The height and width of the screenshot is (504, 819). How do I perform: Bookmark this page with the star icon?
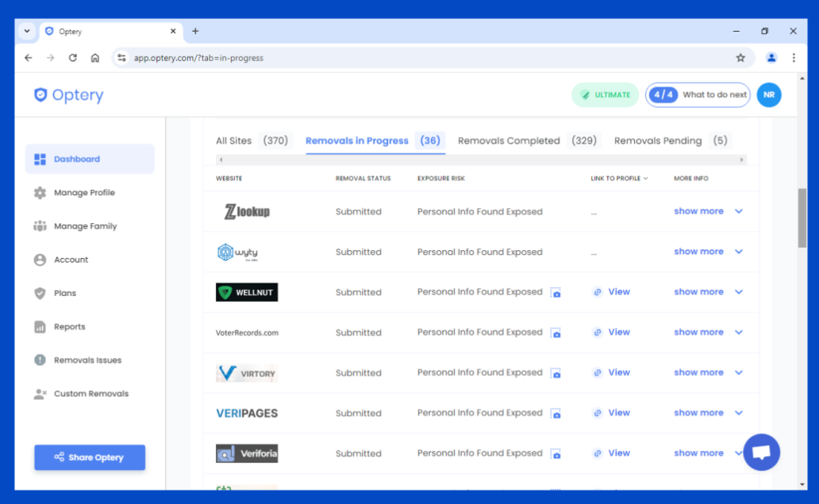click(740, 58)
